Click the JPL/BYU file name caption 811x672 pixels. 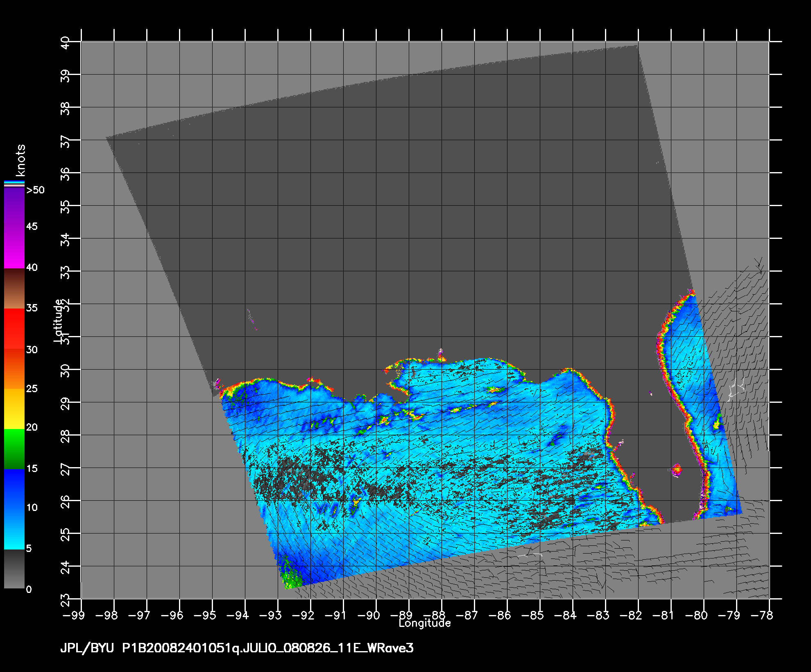237,648
